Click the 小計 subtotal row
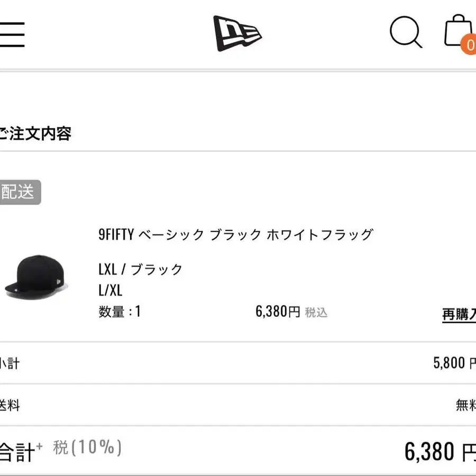This screenshot has height=476, width=476. 238,363
